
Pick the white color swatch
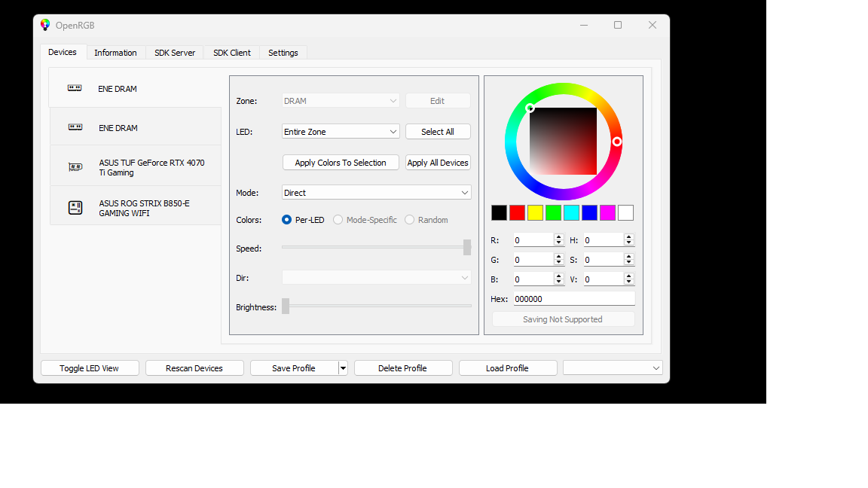pos(625,212)
